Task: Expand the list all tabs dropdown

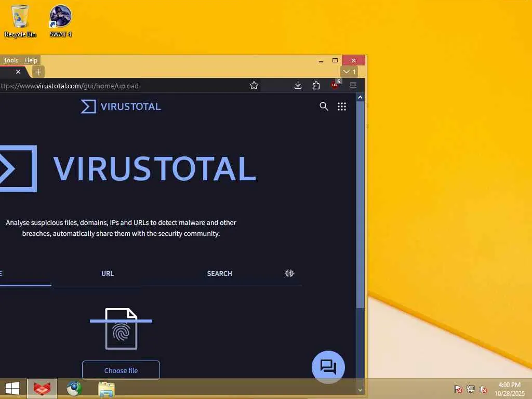Action: (x=349, y=72)
